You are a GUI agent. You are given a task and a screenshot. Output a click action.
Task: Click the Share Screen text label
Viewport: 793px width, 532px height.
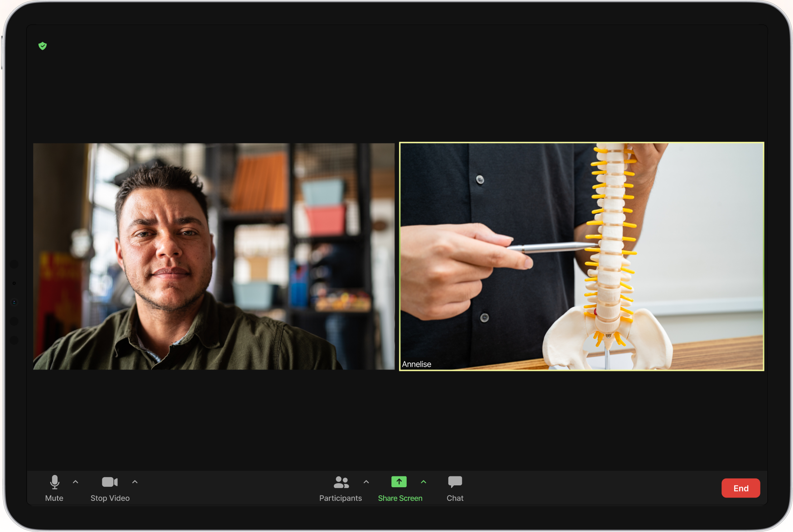click(x=400, y=498)
